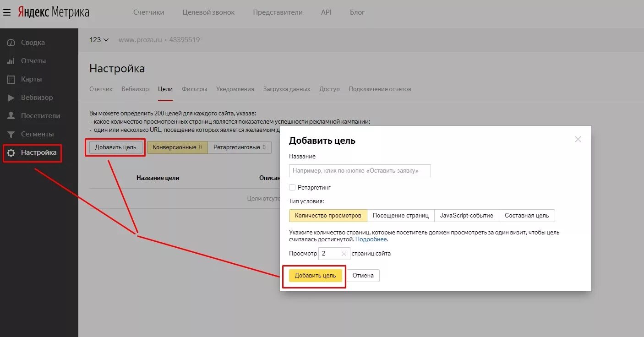Enable the Ретаргетинг checkbox
644x337 pixels.
click(x=292, y=187)
